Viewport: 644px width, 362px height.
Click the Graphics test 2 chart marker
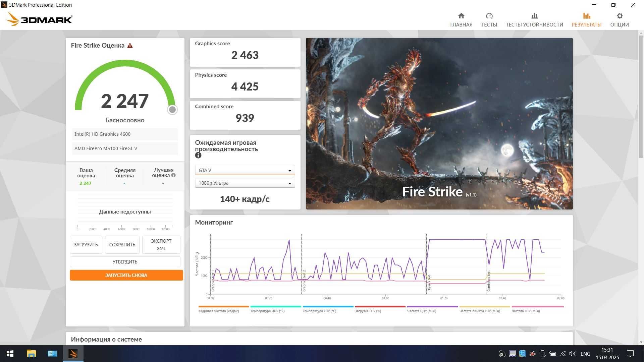coord(304,281)
